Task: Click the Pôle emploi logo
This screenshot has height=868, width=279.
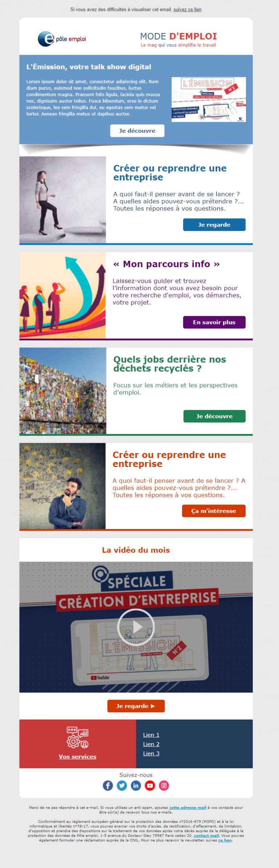Action: pos(62,39)
